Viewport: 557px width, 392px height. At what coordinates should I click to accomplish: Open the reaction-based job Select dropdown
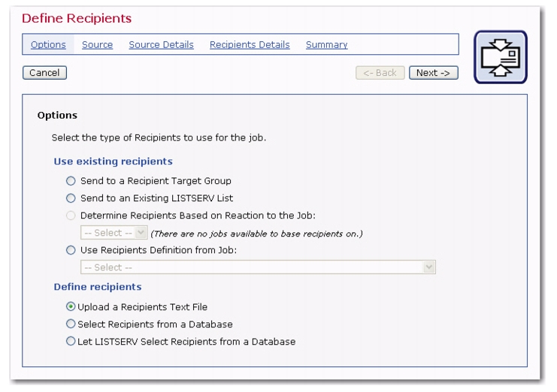[x=114, y=233]
